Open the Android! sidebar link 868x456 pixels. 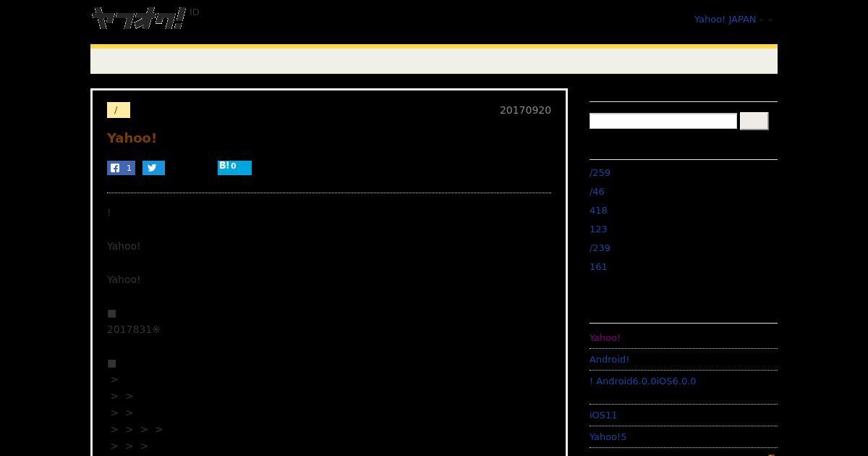point(609,360)
